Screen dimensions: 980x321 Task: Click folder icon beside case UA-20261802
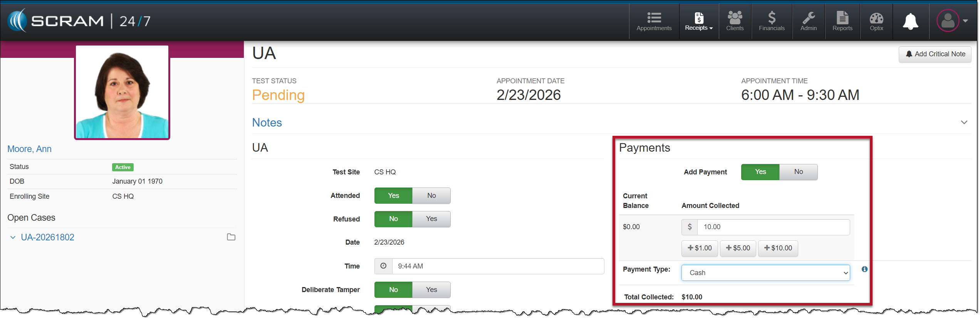pos(231,237)
